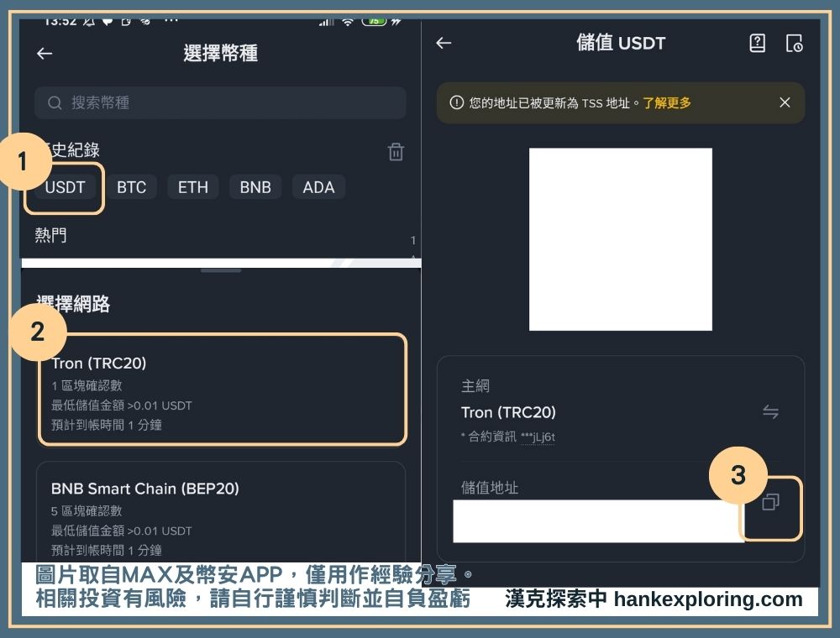Select BNB from history
This screenshot has height=638, width=840.
coord(255,187)
